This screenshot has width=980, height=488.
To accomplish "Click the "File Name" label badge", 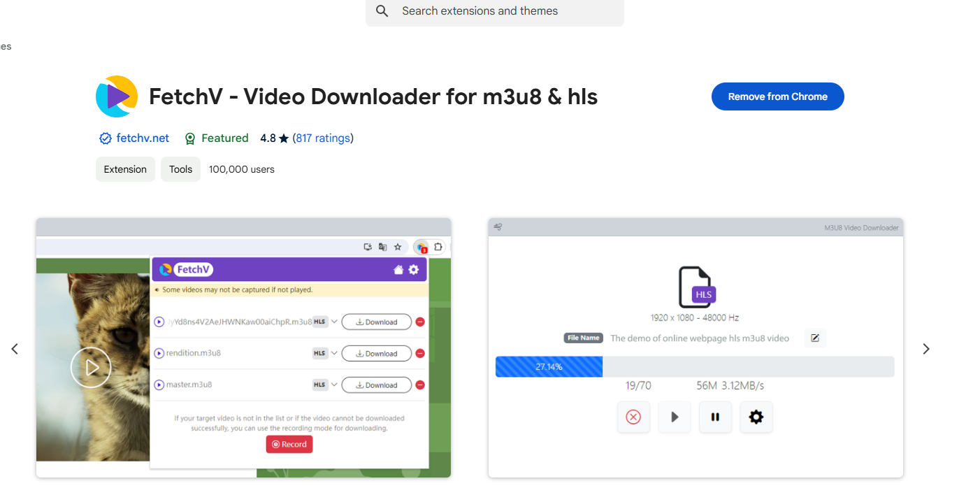I will point(584,338).
